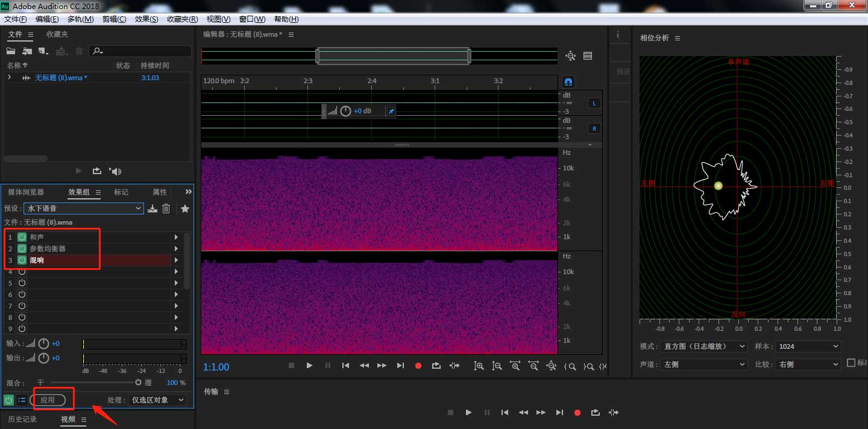Click the import file icon in Files panel

pyautogui.click(x=27, y=52)
